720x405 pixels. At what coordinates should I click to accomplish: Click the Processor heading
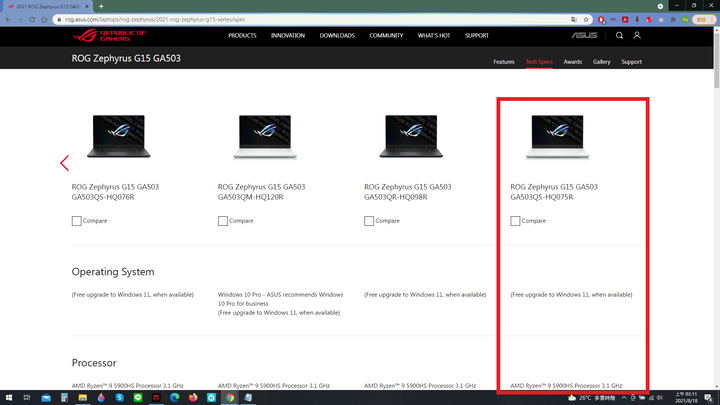tap(94, 363)
